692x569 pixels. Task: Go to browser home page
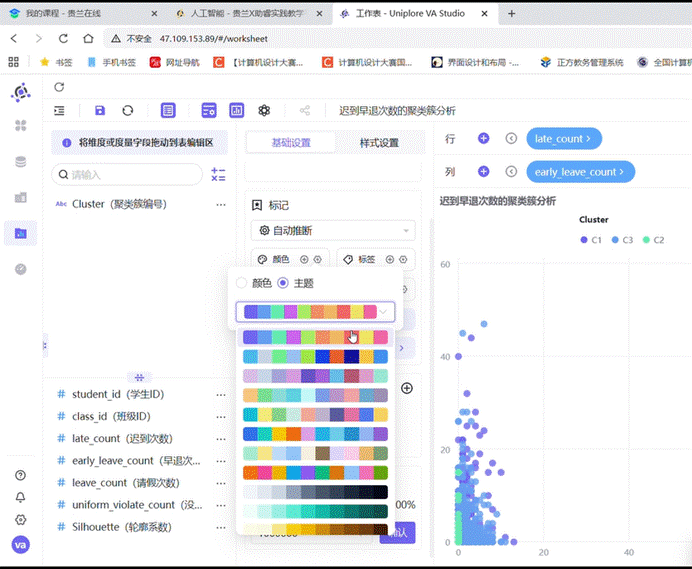pyautogui.click(x=88, y=38)
